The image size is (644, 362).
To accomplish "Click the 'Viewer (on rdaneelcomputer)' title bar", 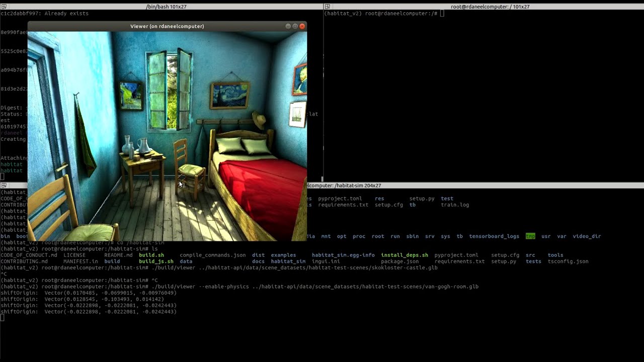I will tap(167, 26).
